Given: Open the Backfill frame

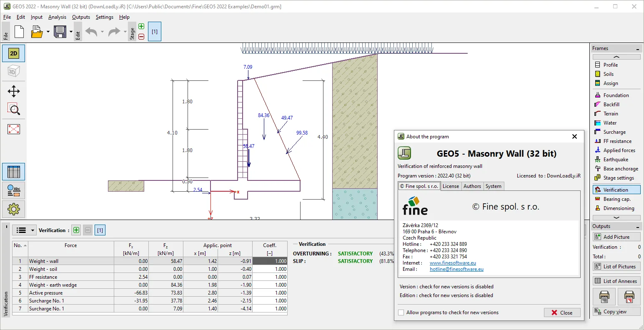Looking at the screenshot, I should (x=616, y=104).
